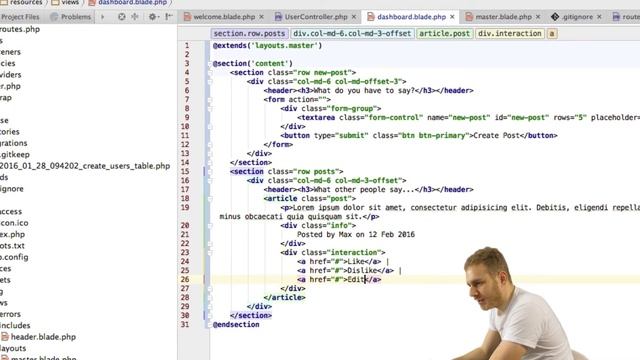
Task: Click the resources folder in the path bar
Action: point(22,2)
